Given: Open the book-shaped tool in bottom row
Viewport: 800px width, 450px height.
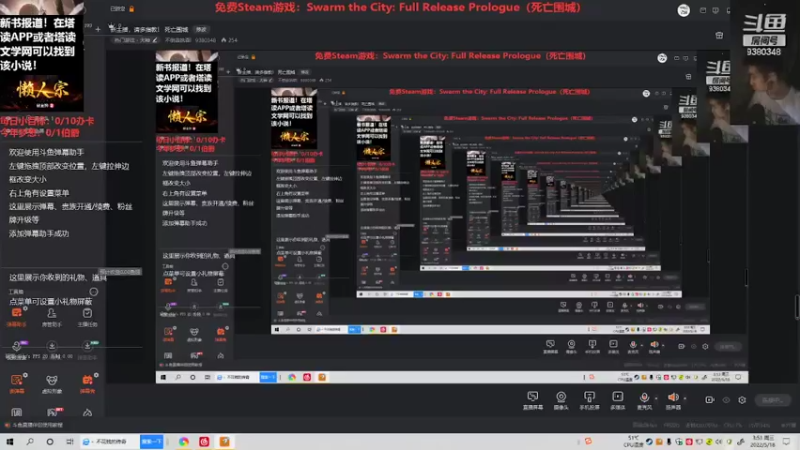Looking at the screenshot, I should [16, 412].
